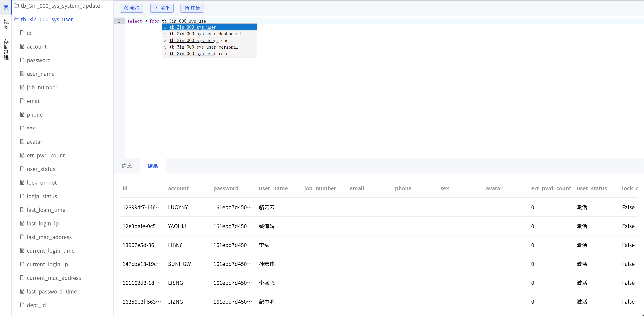The image size is (644, 316).
Task: Click in the SQL editor line 1
Action: pos(384,21)
